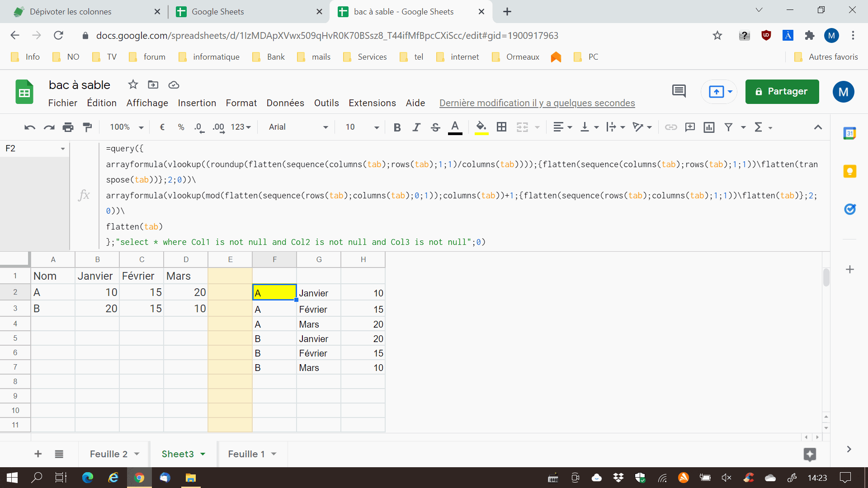
Task: Expand the zoom 100% dropdown
Action: pos(127,127)
